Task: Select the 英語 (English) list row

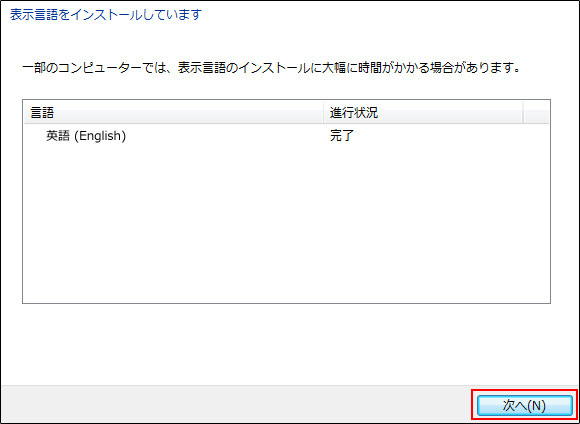Action: (286, 136)
